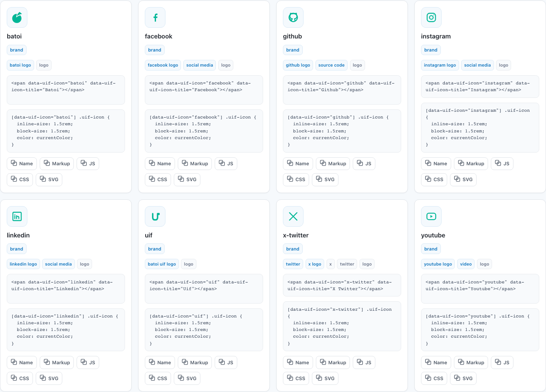Image resolution: width=546 pixels, height=392 pixels.
Task: Click the x-twitter logo icon
Action: pos(293,216)
